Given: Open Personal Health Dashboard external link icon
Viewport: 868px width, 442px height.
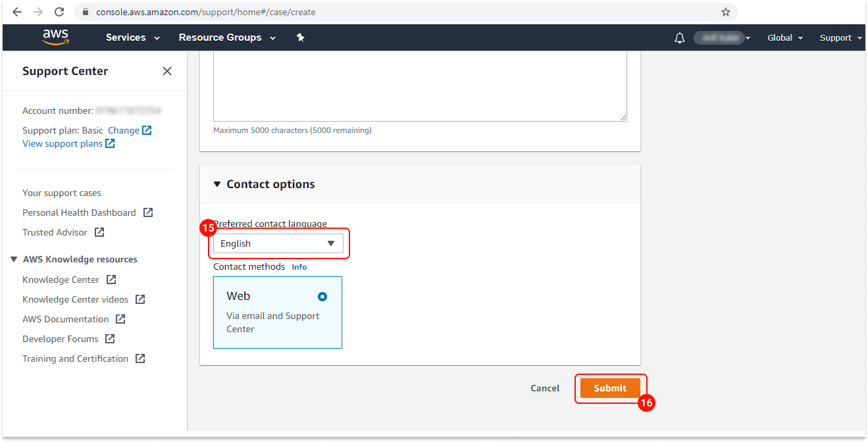Looking at the screenshot, I should (147, 212).
